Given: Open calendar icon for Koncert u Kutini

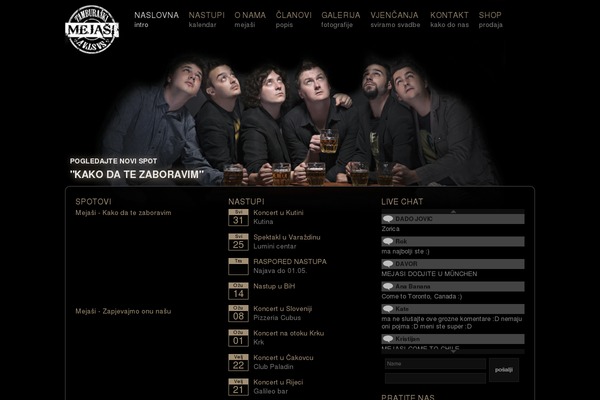Looking at the screenshot, I should click(x=238, y=217).
